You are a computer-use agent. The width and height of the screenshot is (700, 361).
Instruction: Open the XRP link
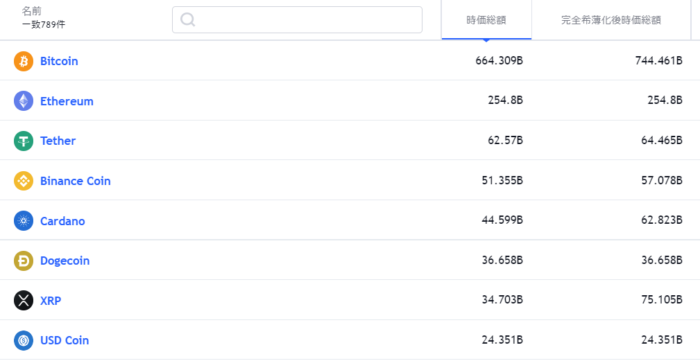click(51, 301)
